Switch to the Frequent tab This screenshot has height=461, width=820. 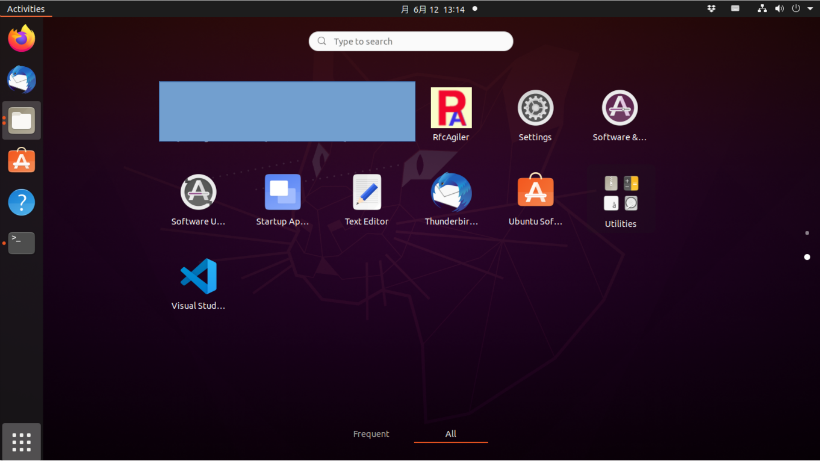tap(371, 434)
